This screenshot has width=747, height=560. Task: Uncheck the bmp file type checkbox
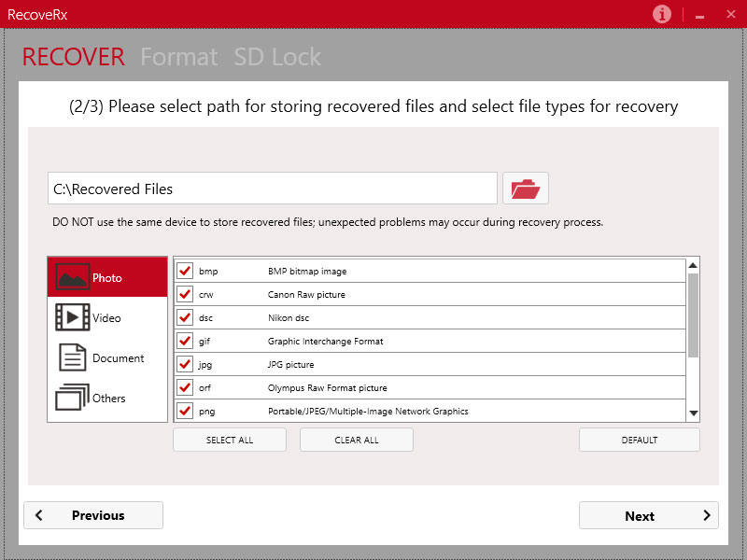click(185, 272)
